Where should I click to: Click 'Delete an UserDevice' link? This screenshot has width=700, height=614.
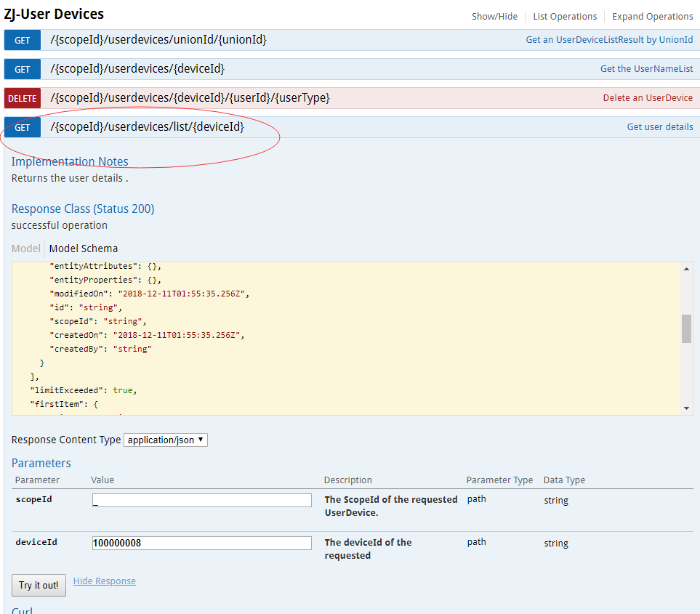click(x=648, y=97)
